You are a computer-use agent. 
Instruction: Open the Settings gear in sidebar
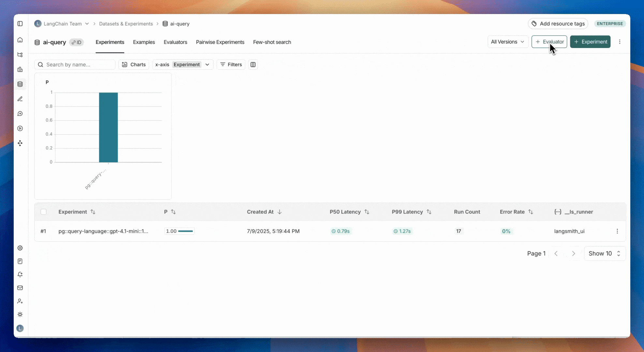click(x=20, y=248)
